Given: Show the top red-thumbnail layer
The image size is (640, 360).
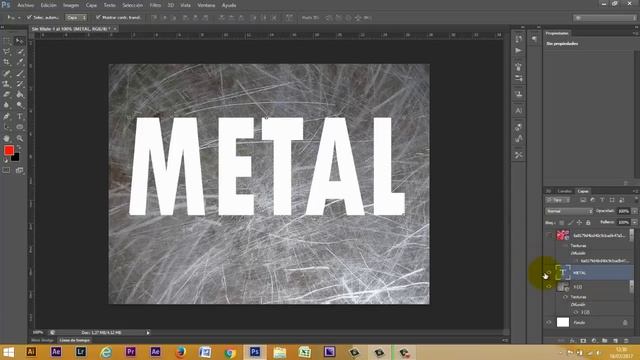Looking at the screenshot, I should [549, 235].
